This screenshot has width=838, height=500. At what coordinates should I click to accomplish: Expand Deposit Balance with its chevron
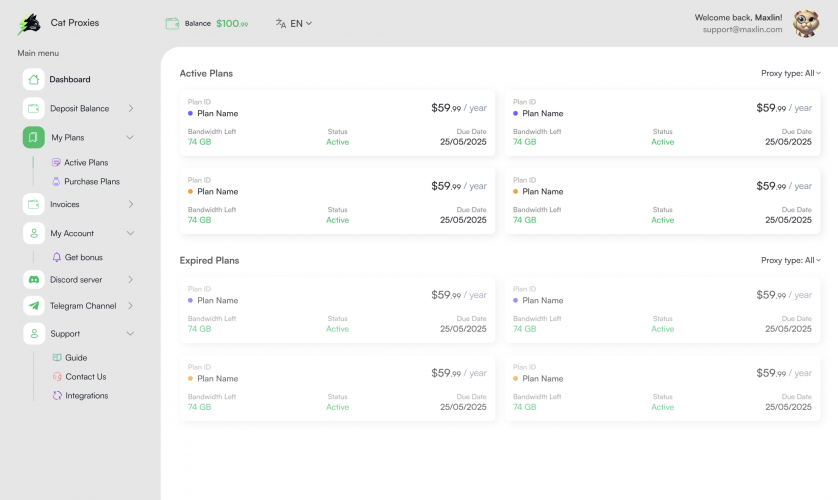[131, 108]
